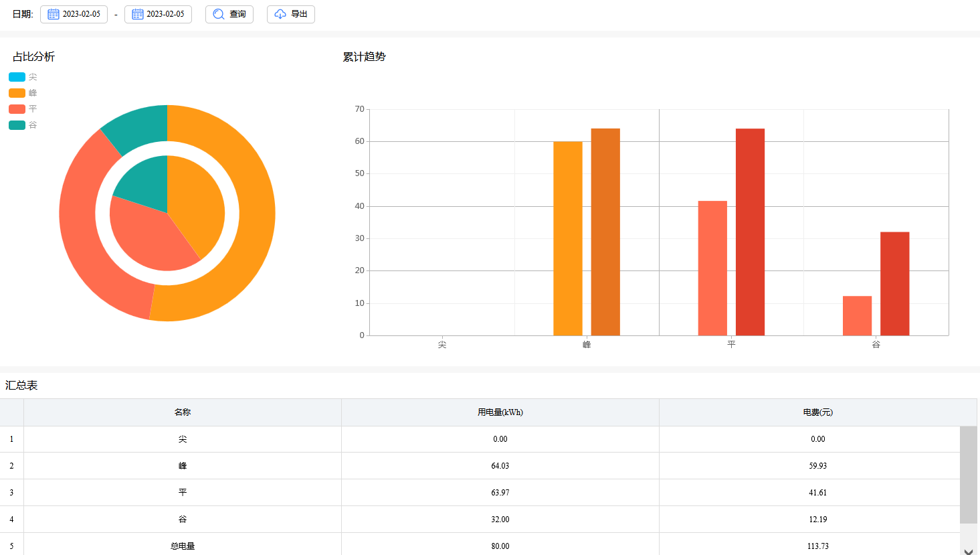
Task: Open start date calendar icon
Action: (x=54, y=14)
